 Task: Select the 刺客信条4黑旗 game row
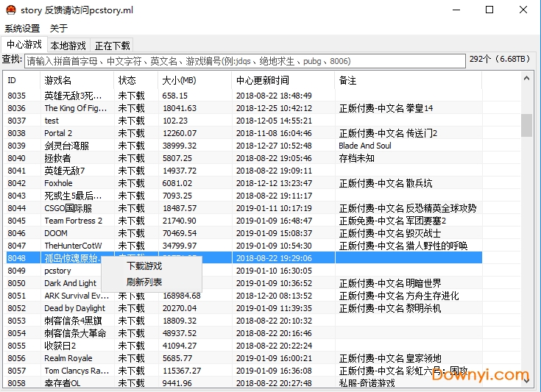tap(244, 321)
